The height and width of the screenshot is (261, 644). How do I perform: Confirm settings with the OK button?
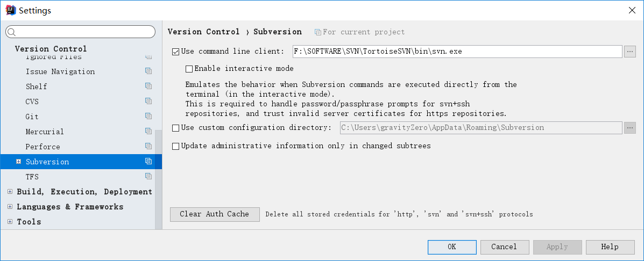point(451,247)
